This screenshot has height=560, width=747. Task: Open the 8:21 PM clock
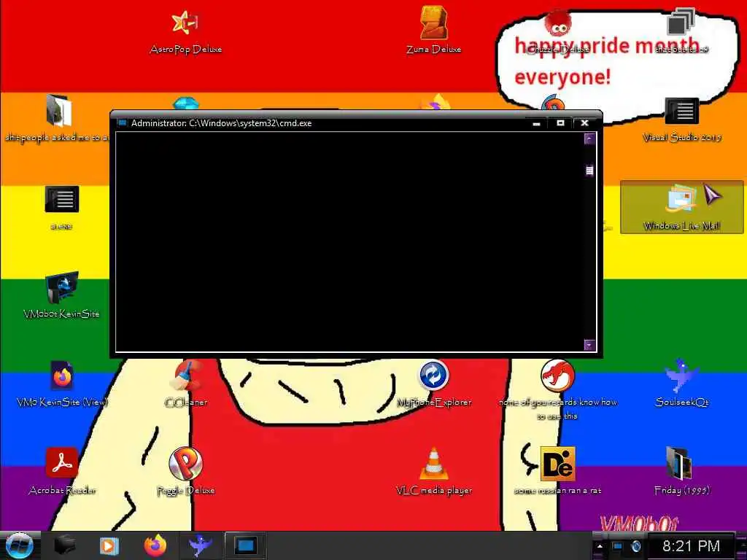691,545
